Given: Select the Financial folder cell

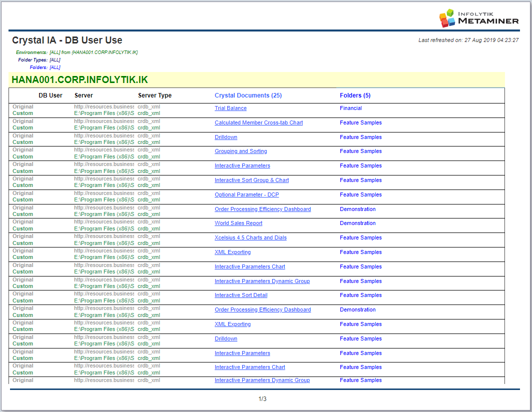Looking at the screenshot, I should (350, 108).
